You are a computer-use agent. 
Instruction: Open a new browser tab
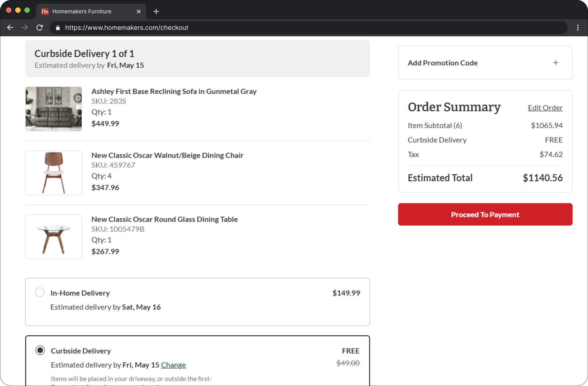pos(156,11)
